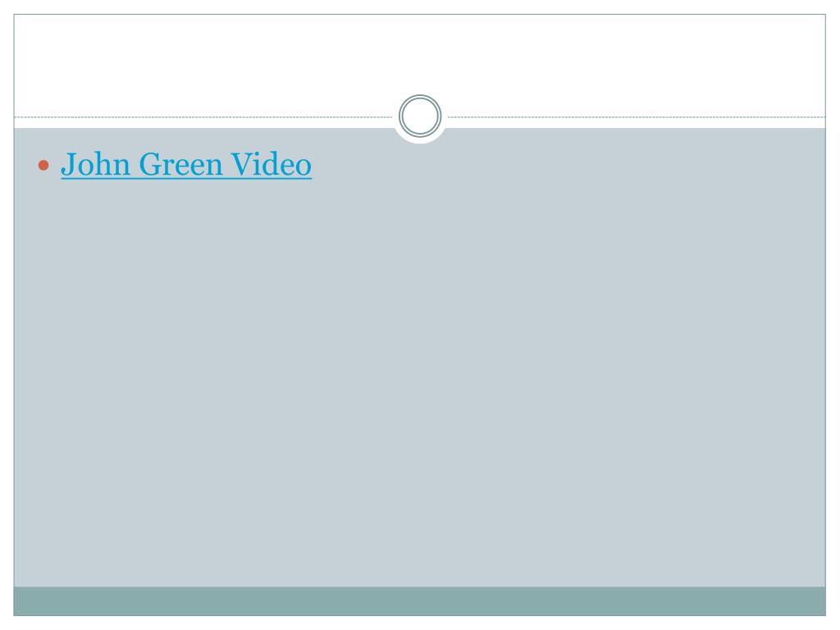Click the dark teal footer bar
This screenshot has width=840, height=630.
click(419, 601)
